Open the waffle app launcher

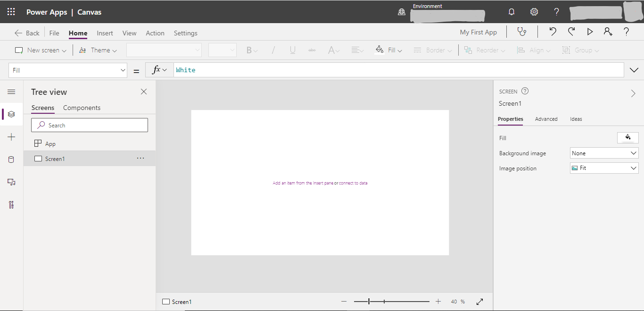pyautogui.click(x=11, y=12)
